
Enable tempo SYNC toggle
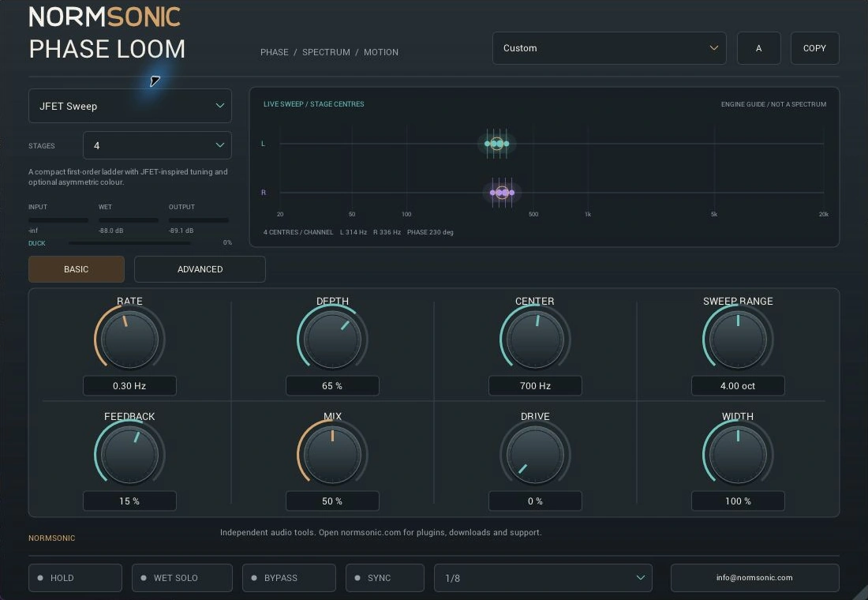(x=385, y=578)
